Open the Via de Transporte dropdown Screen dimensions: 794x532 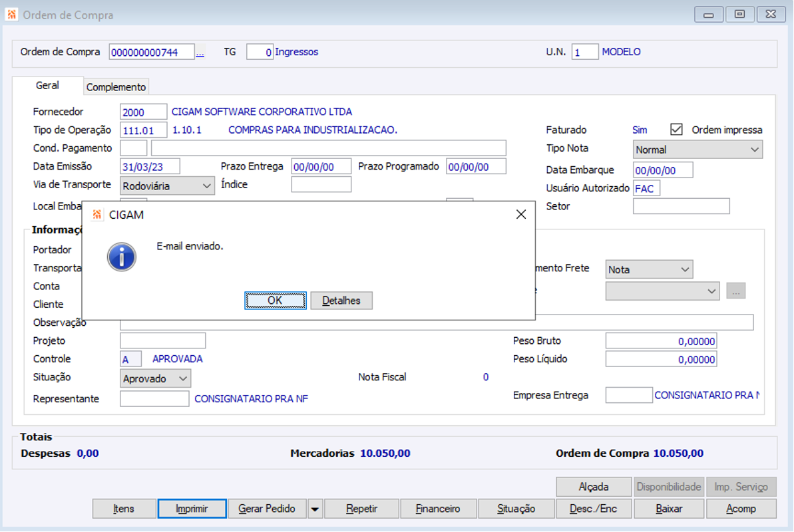pos(166,186)
